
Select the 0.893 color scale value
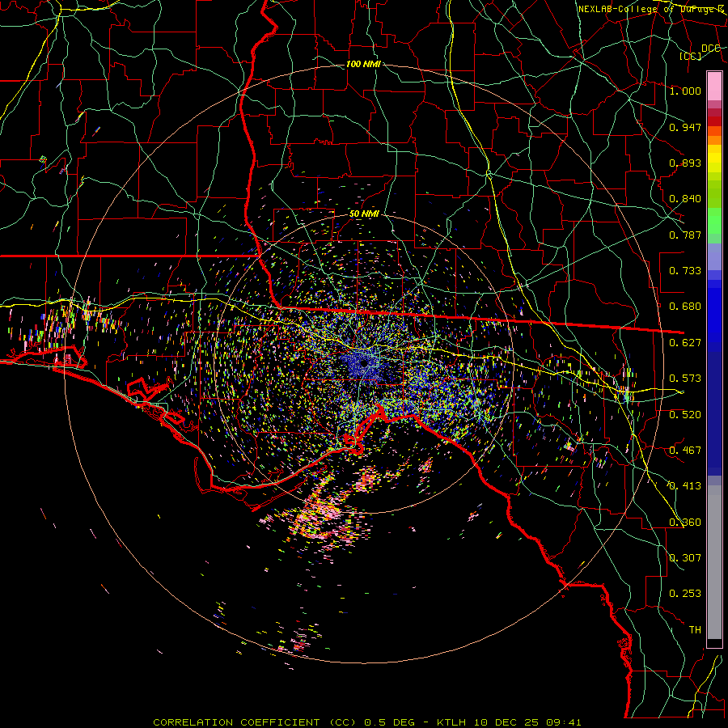coord(685,163)
